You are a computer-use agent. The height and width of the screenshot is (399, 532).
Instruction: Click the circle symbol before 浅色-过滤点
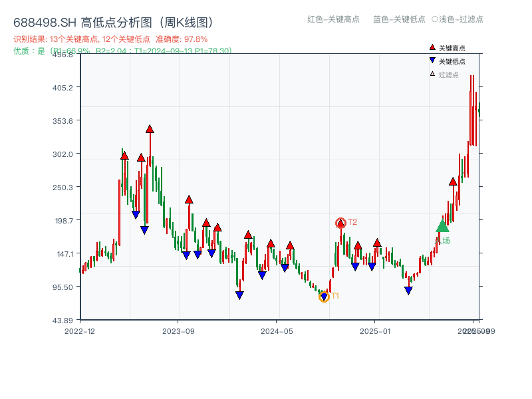(x=436, y=19)
